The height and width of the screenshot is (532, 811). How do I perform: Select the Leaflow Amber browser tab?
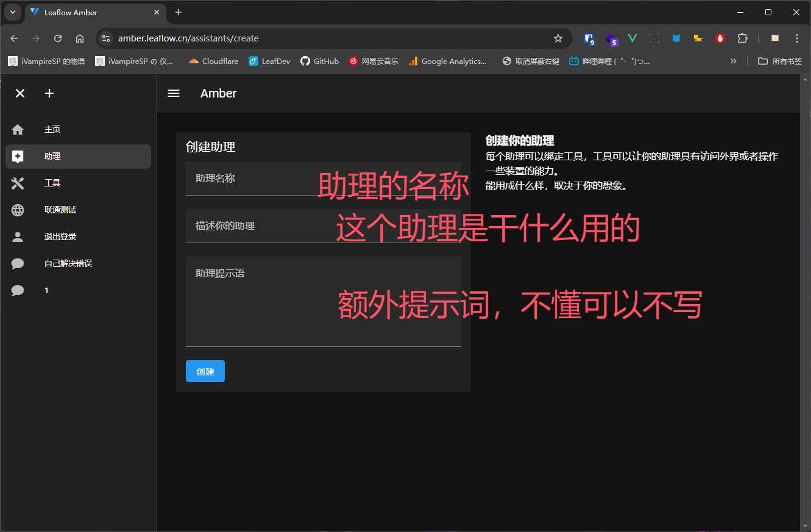point(96,12)
